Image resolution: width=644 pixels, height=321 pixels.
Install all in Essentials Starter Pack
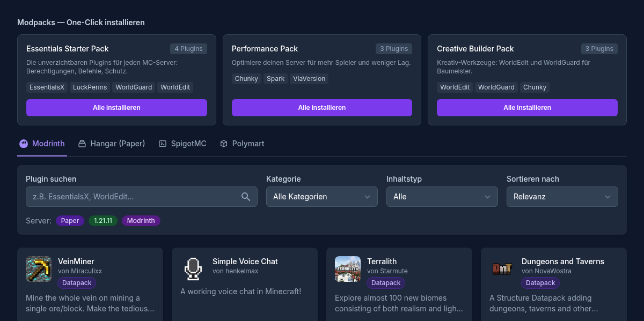(116, 108)
